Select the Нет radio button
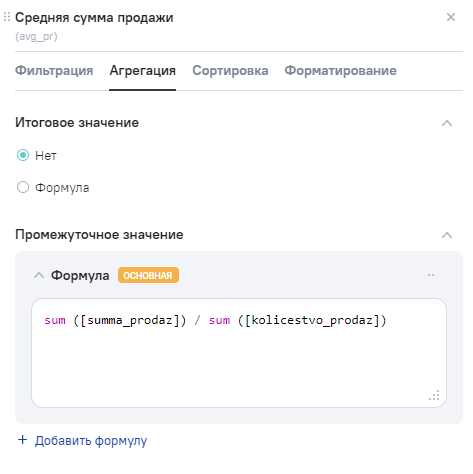473x474 pixels. click(23, 155)
